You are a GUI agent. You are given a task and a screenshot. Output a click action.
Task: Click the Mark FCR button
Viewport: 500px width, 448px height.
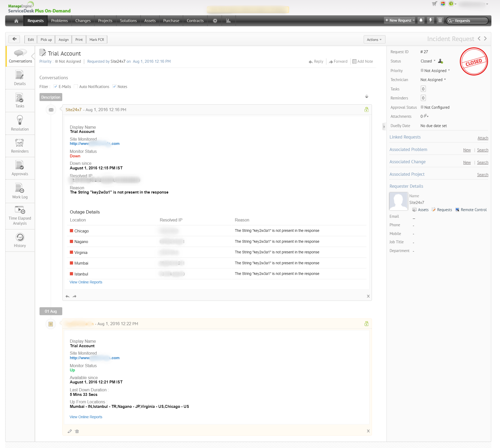(x=97, y=40)
